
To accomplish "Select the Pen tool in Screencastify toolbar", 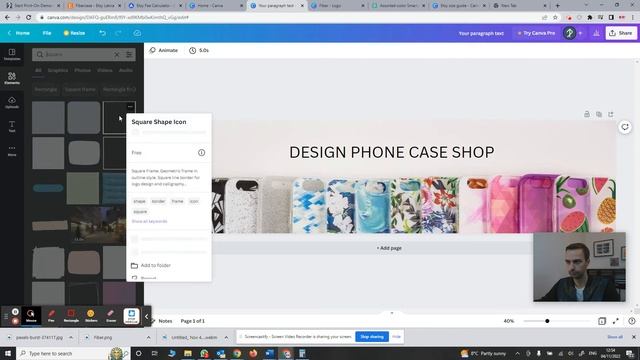I will point(51,316).
